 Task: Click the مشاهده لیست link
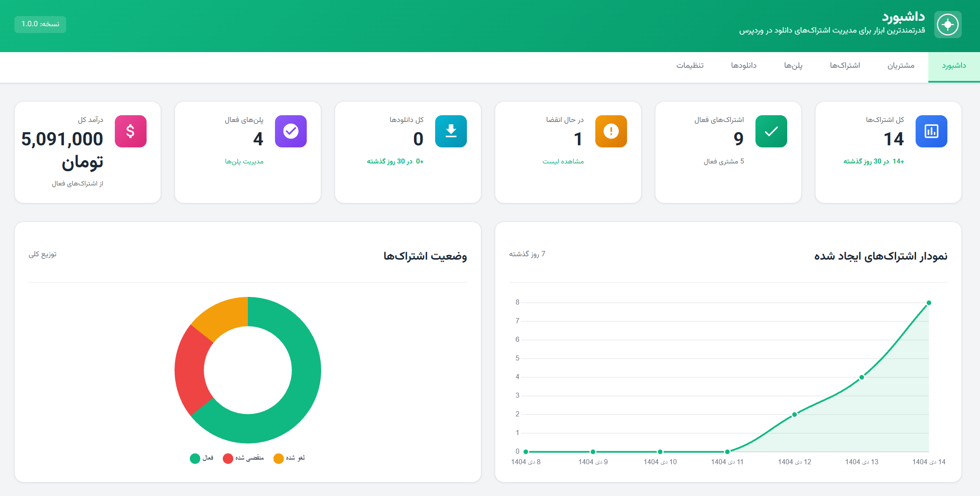(563, 161)
